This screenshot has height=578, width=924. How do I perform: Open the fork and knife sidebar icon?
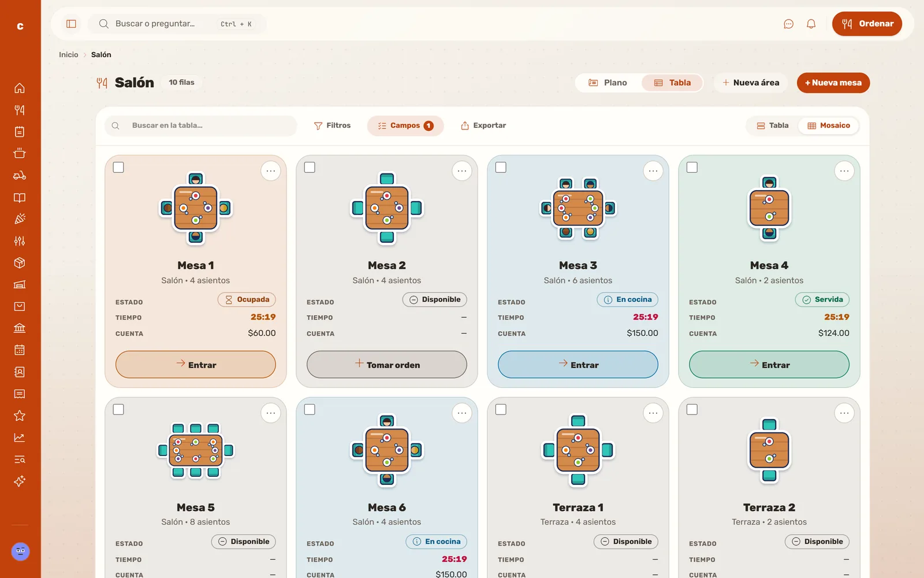coord(20,110)
